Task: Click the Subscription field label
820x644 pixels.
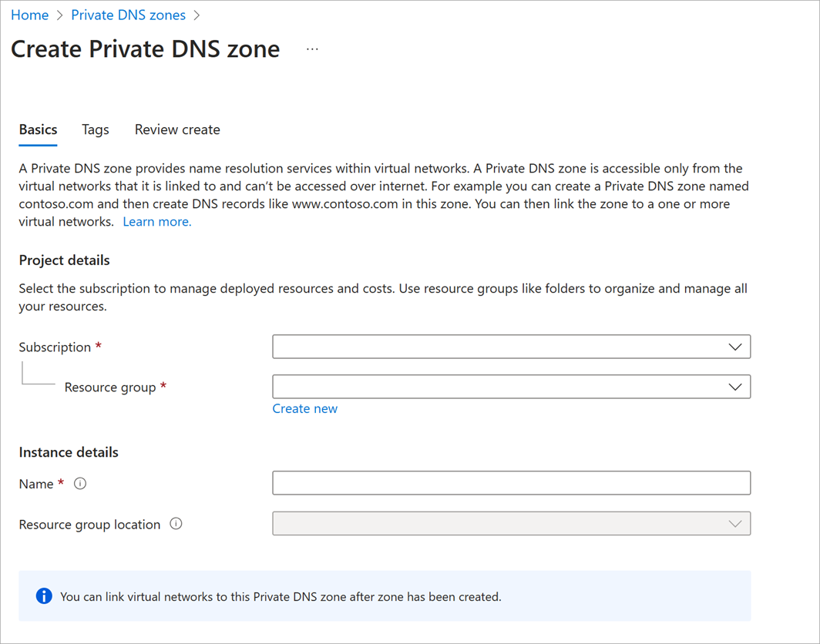Action: pyautogui.click(x=55, y=347)
